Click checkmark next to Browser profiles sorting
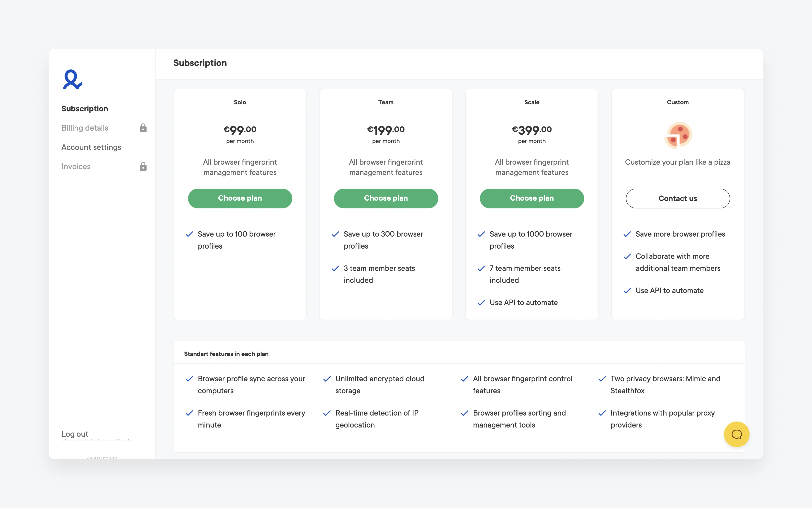Image resolution: width=812 pixels, height=508 pixels. pos(464,413)
